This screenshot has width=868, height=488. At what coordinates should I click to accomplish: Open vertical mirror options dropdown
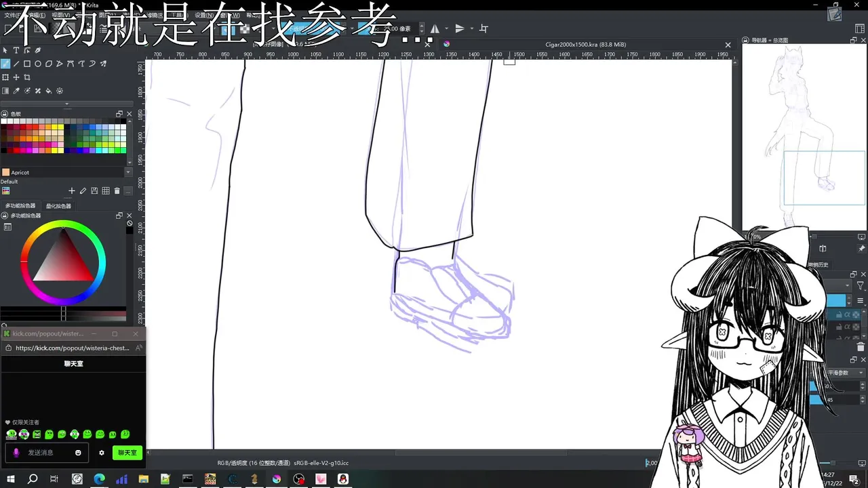(471, 28)
